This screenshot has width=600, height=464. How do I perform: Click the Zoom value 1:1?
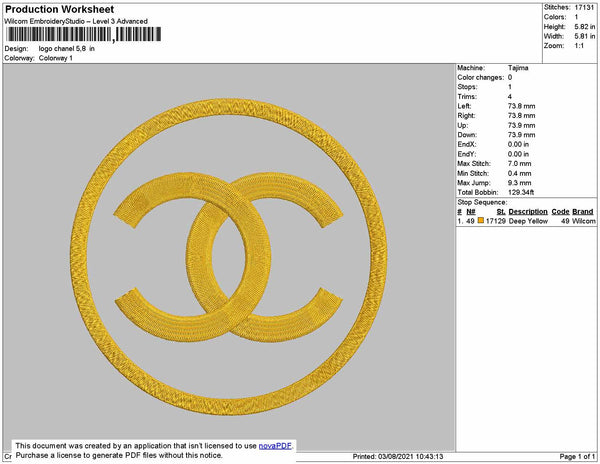tap(579, 46)
